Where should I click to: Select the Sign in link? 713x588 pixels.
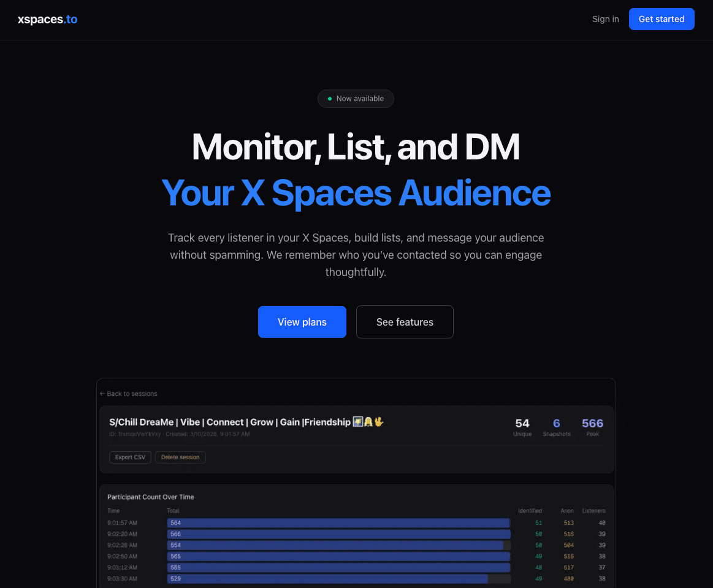[x=605, y=19]
